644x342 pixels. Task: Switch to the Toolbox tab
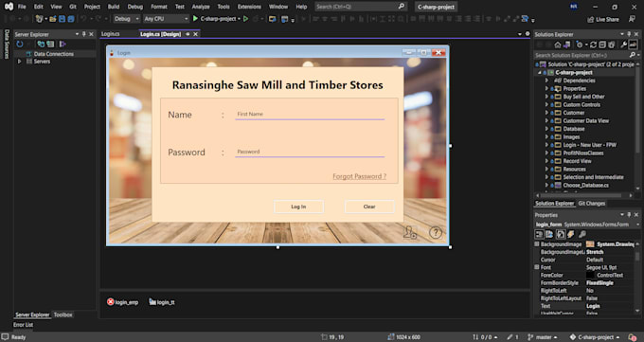(63, 315)
